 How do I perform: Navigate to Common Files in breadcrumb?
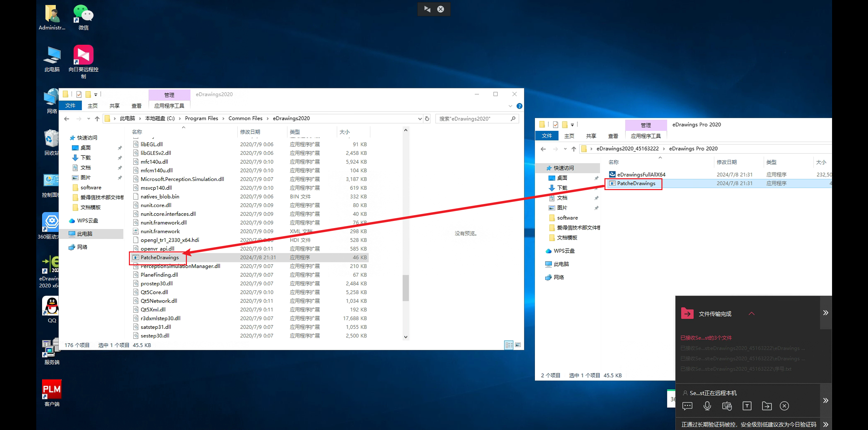click(x=245, y=118)
